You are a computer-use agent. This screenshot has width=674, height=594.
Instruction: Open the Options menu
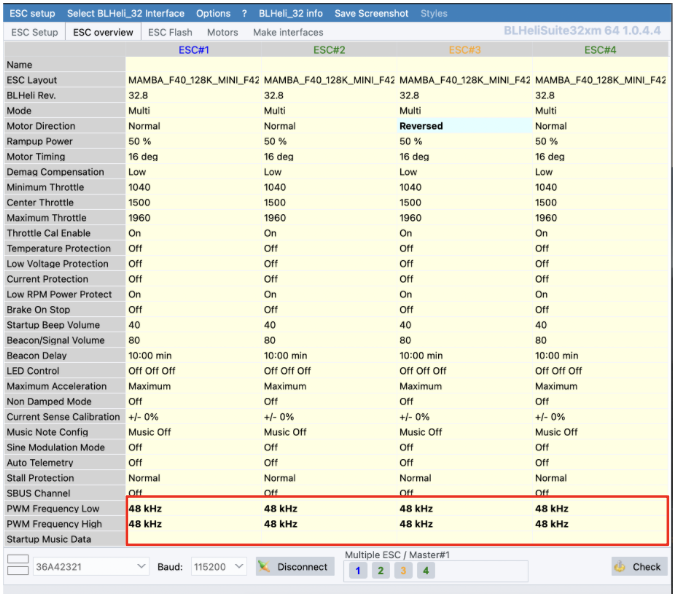213,14
